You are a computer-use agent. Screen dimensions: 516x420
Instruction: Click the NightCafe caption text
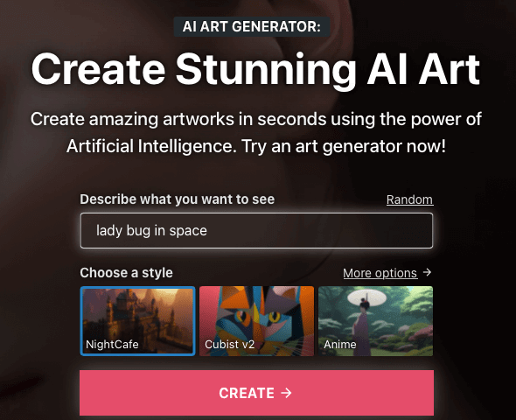point(112,344)
